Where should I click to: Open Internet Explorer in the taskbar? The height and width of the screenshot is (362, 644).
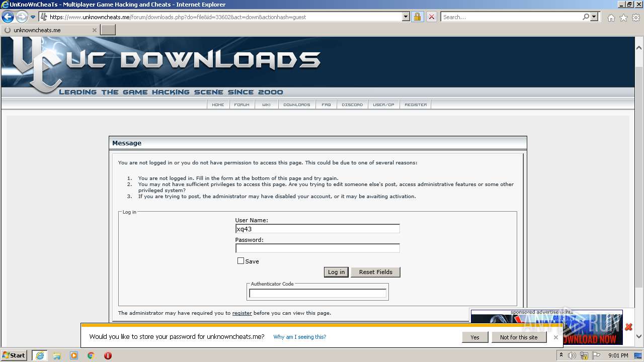point(40,355)
